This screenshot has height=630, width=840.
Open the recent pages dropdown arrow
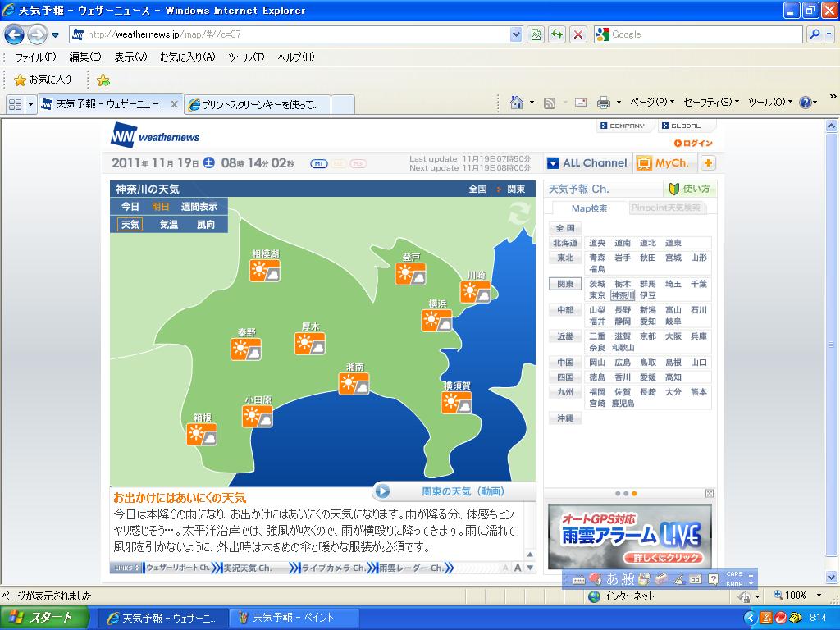[55, 35]
